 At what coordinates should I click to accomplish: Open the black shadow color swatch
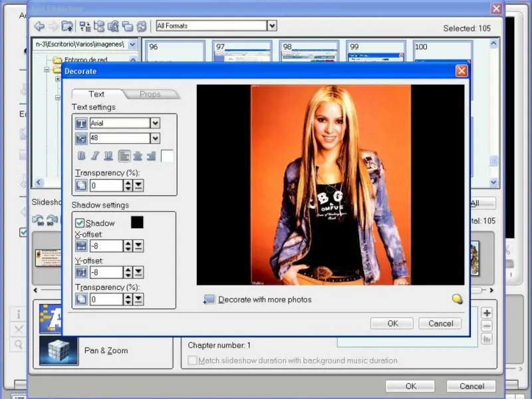coord(137,222)
